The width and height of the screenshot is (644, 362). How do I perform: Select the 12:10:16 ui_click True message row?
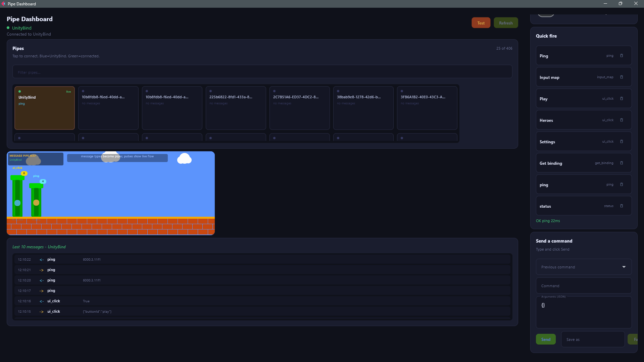[x=262, y=301]
